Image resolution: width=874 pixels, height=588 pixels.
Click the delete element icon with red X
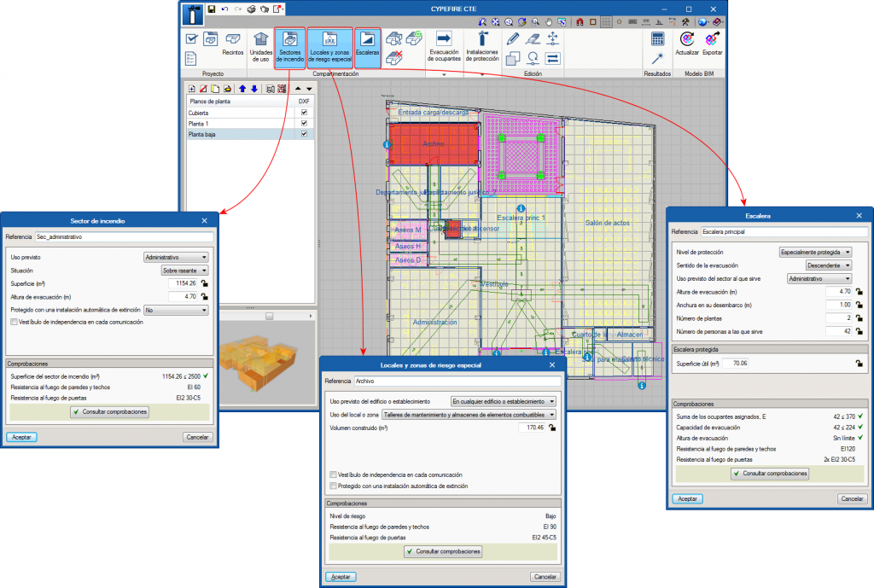click(x=394, y=58)
